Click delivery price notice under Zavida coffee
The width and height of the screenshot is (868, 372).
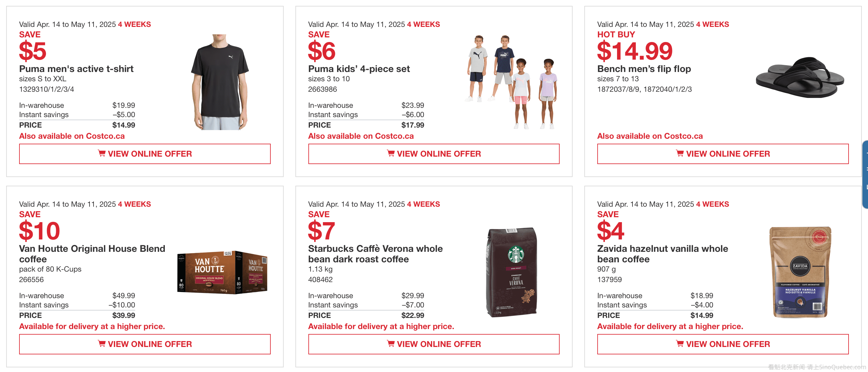670,326
